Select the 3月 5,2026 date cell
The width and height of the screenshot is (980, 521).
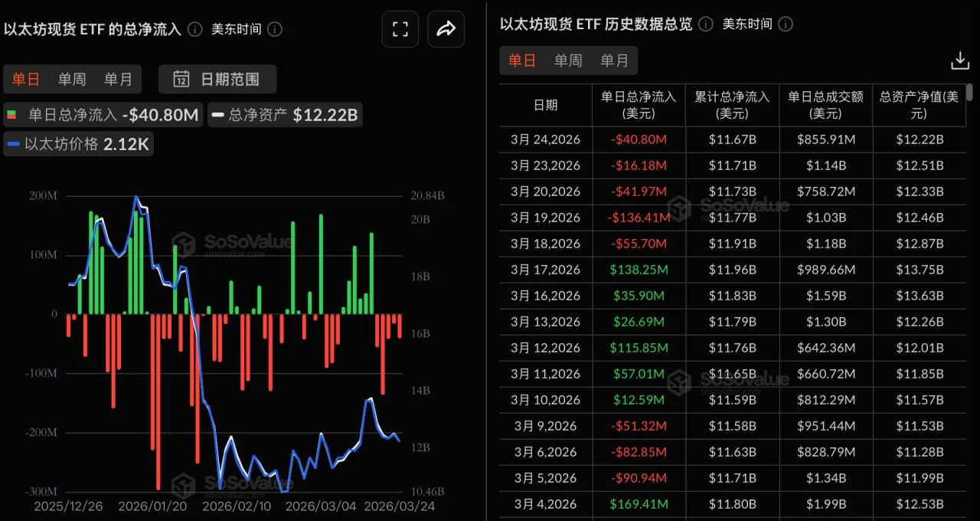(545, 478)
